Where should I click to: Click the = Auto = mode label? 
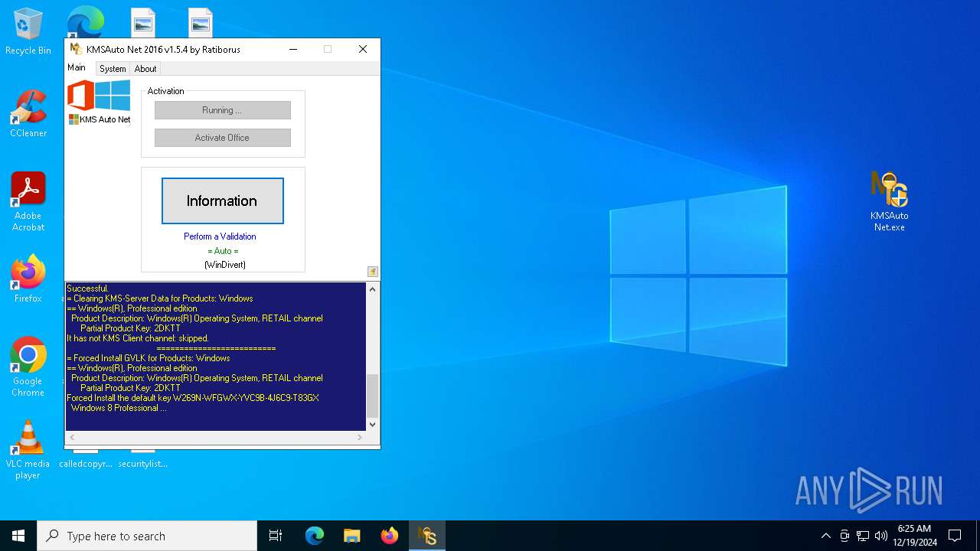pos(223,251)
